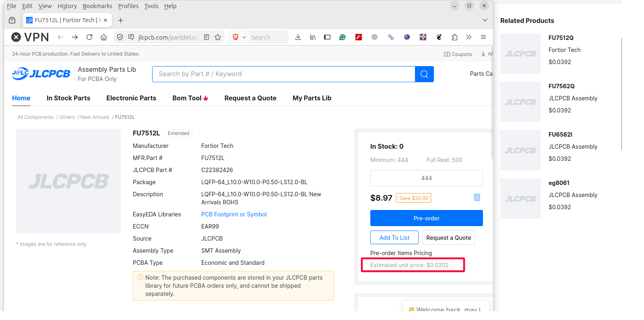This screenshot has height=320, width=644.
Task: Open related product FU7512Q
Action: tap(561, 38)
